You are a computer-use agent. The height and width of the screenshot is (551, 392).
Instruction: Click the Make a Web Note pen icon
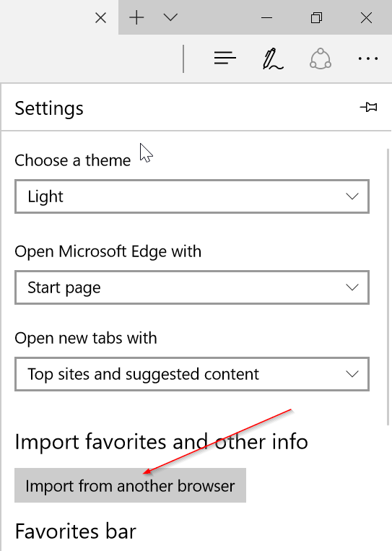(x=273, y=58)
